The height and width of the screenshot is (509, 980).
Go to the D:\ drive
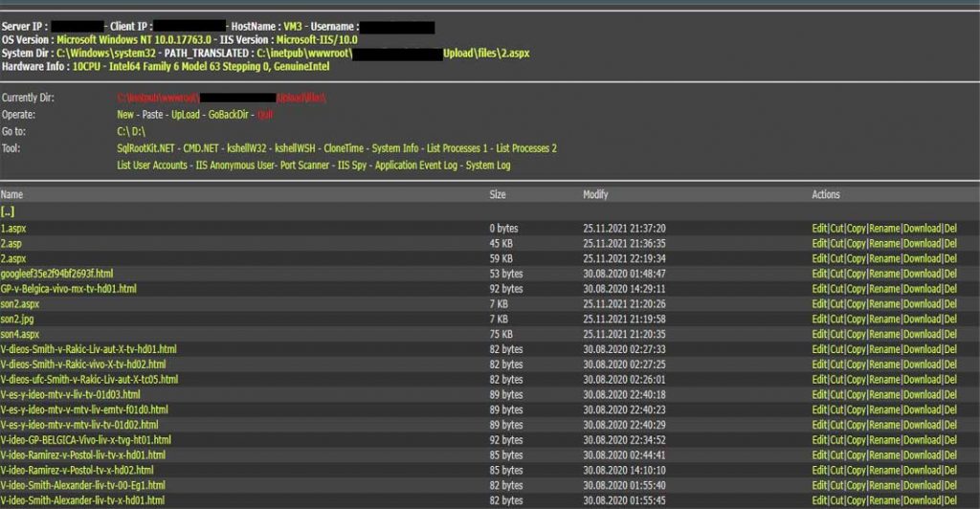(139, 131)
